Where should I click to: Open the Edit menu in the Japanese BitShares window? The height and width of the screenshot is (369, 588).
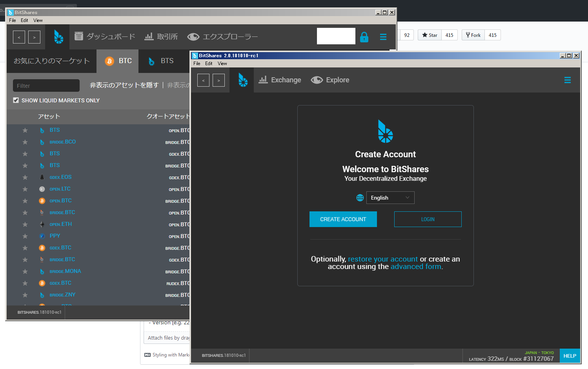coord(24,20)
